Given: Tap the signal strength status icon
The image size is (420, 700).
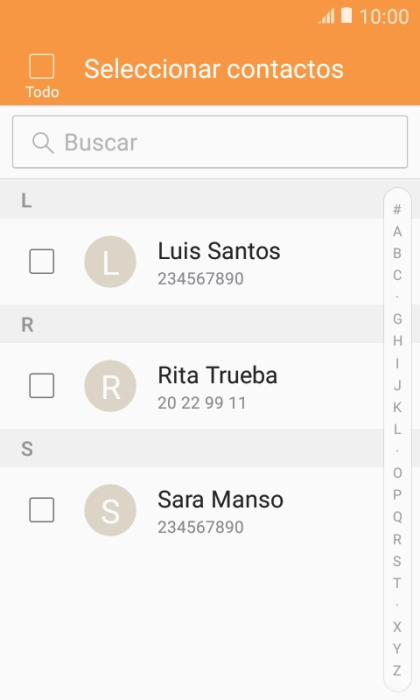Looking at the screenshot, I should 326,17.
